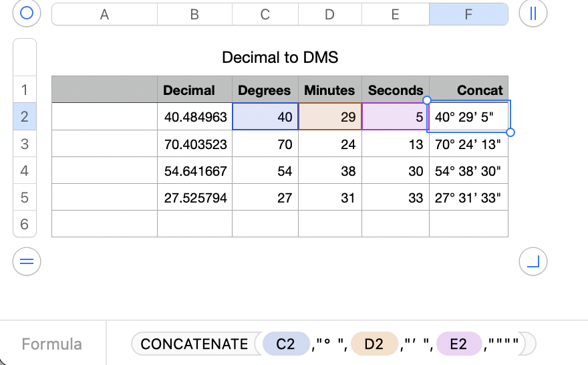
Task: Select row 5 header
Action: (x=25, y=198)
